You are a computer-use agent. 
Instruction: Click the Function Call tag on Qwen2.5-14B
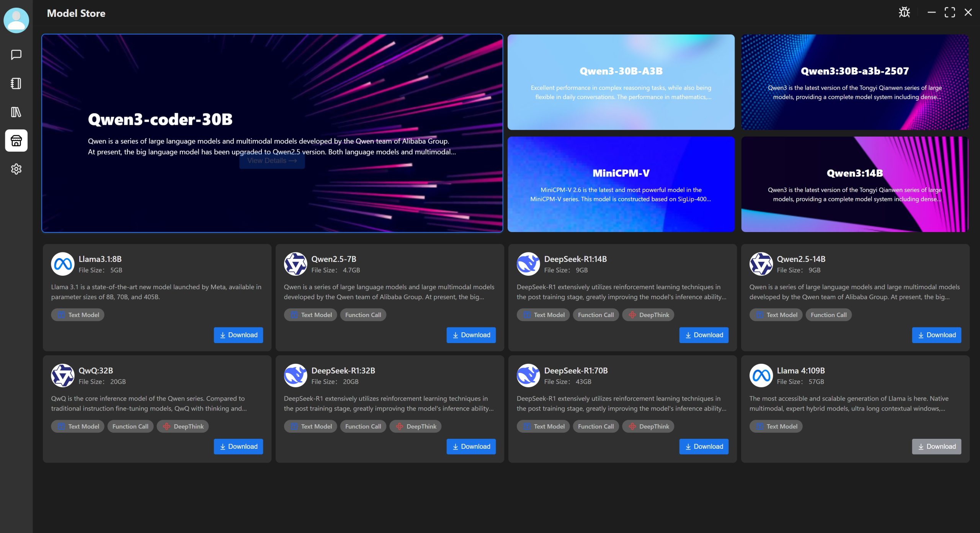point(828,315)
